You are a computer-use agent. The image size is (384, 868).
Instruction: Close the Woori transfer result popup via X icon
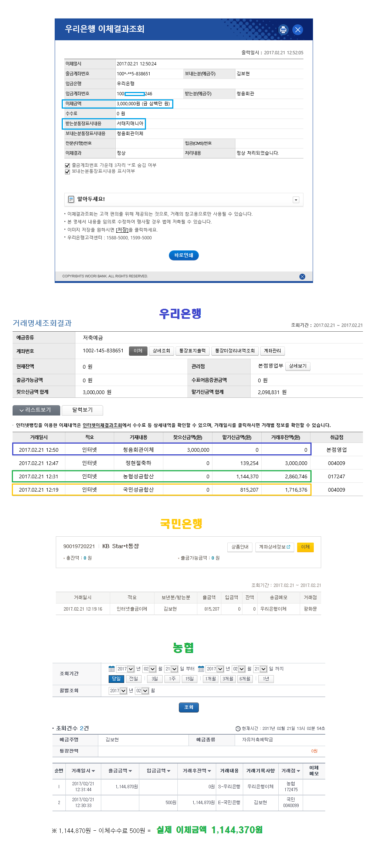tap(298, 30)
